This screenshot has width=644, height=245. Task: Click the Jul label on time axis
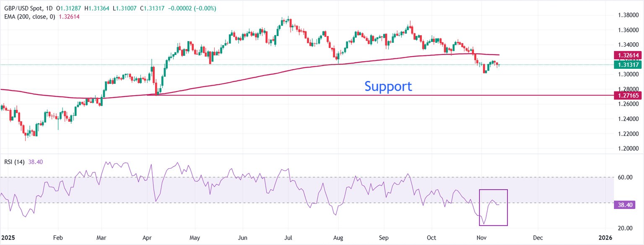click(x=288, y=237)
